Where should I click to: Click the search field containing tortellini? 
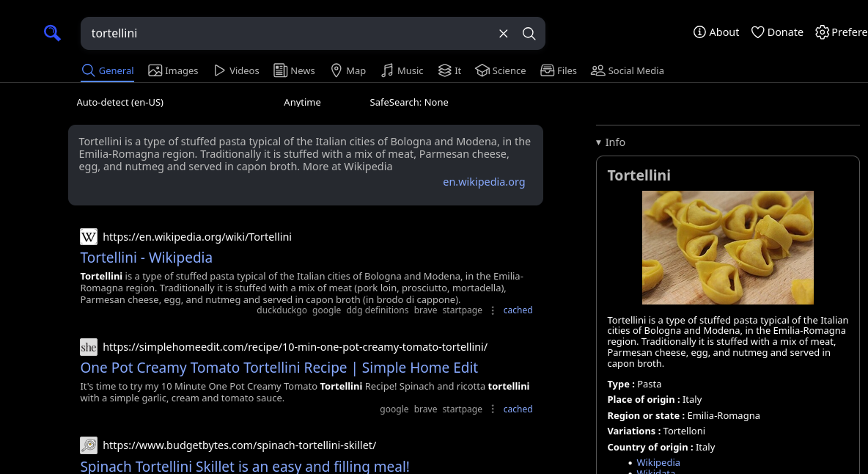click(288, 33)
